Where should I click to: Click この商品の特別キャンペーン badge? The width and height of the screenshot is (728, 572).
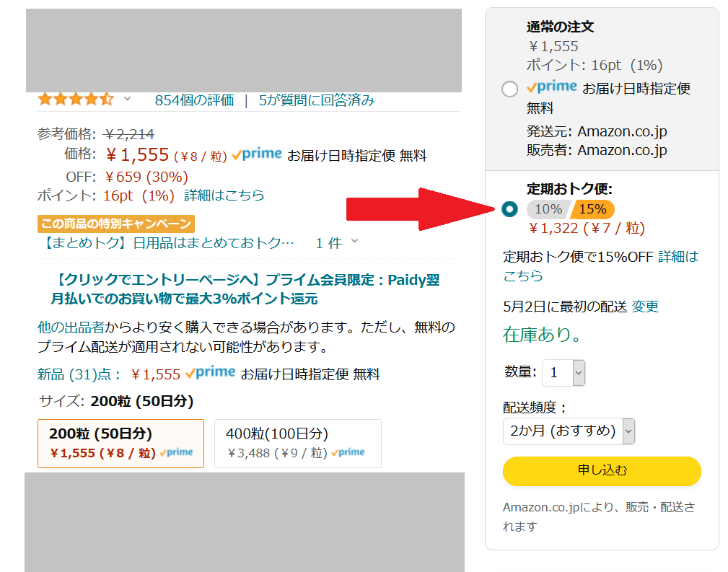pyautogui.click(x=116, y=224)
